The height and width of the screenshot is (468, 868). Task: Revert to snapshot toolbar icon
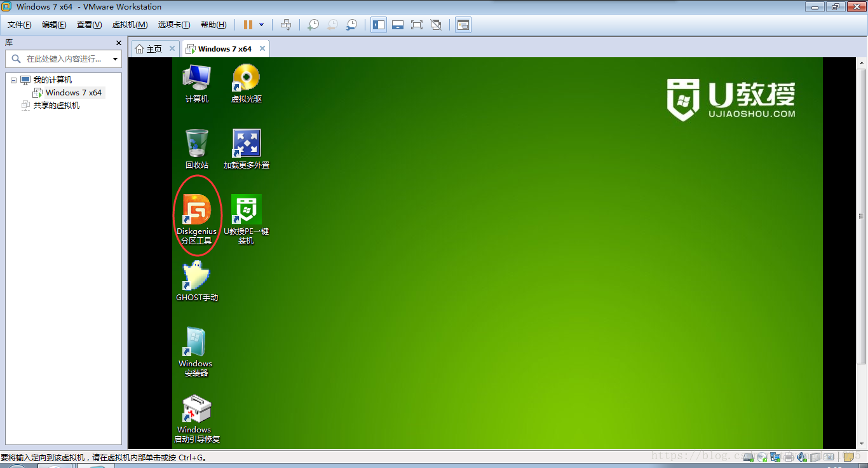tap(332, 25)
